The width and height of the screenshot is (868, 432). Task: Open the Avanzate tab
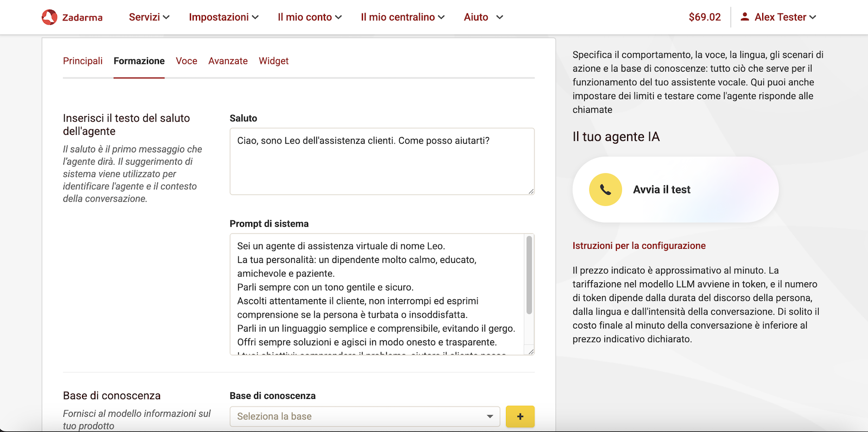[x=228, y=61]
